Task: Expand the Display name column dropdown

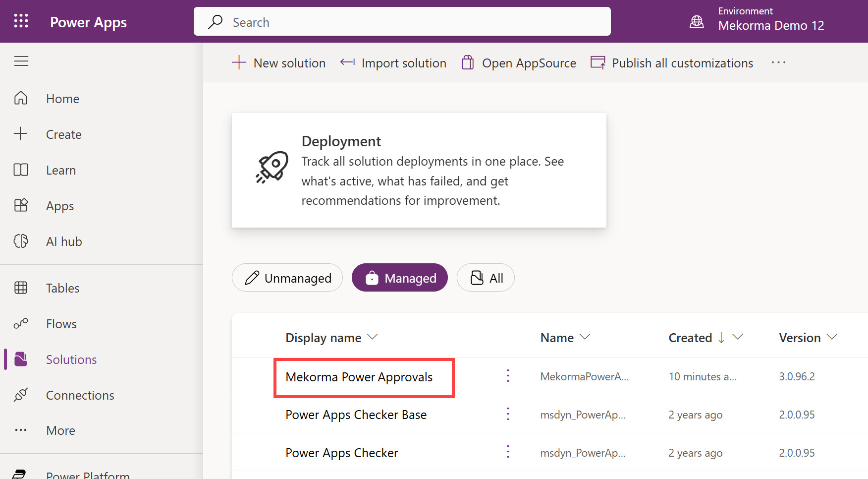Action: click(373, 337)
